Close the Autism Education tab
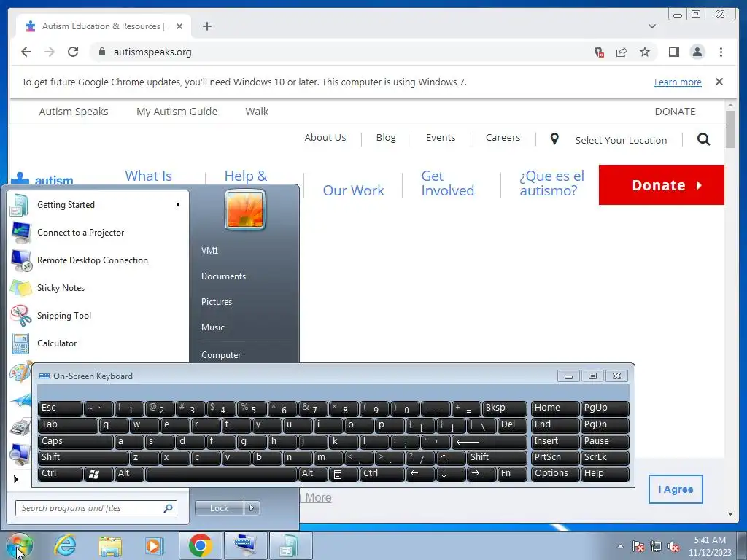The width and height of the screenshot is (747, 560). point(179,26)
